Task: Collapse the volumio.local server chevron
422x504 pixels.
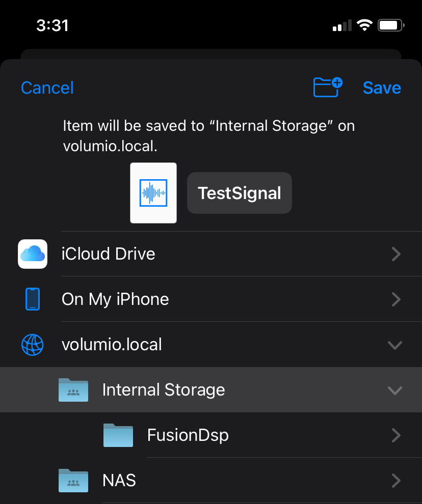Action: click(x=395, y=345)
